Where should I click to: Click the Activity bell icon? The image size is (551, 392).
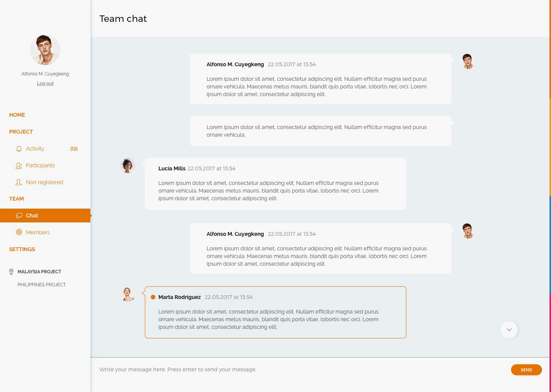pyautogui.click(x=19, y=149)
